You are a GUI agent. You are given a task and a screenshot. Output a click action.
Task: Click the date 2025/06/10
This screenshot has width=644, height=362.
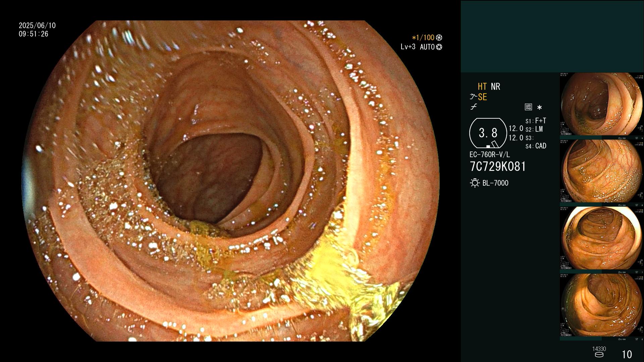[x=37, y=25]
